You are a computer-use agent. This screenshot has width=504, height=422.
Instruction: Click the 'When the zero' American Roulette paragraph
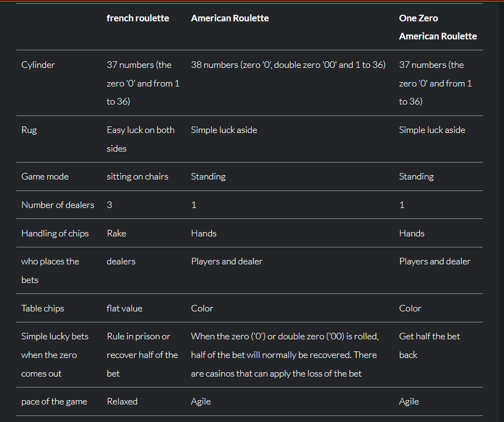click(x=285, y=355)
